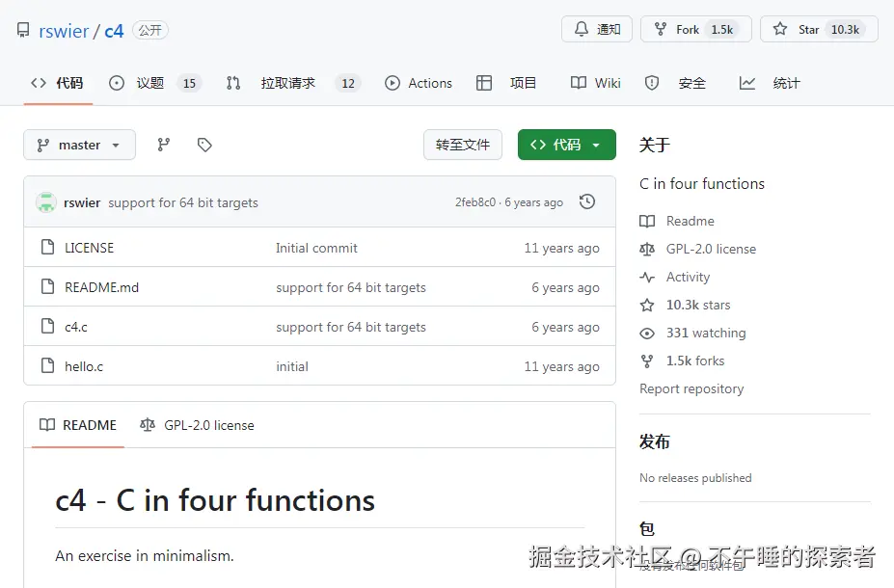Expand the green 代码 code dropdown

tap(567, 145)
